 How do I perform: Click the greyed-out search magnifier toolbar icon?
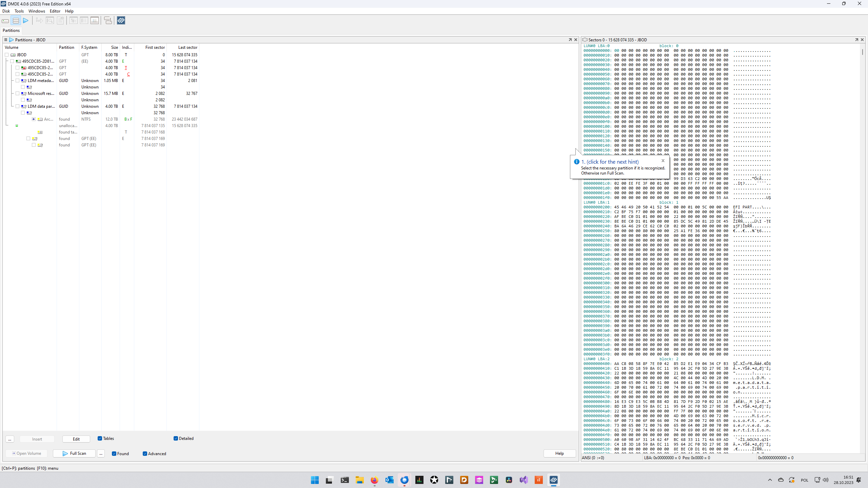point(50,21)
